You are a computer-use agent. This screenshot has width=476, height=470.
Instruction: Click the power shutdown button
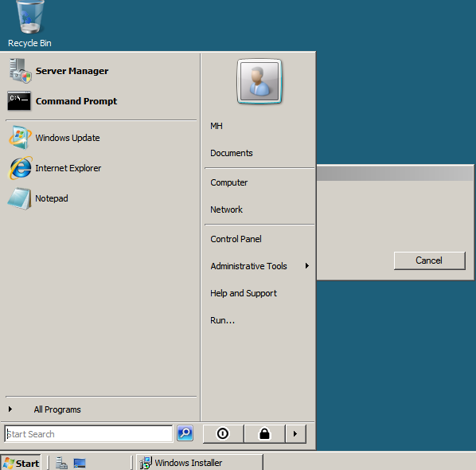click(223, 433)
